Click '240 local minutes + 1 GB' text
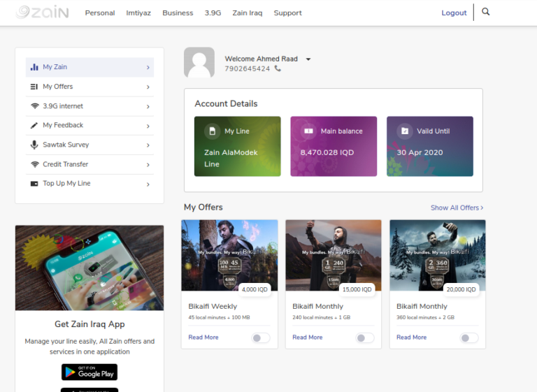The image size is (537, 392). (x=321, y=317)
